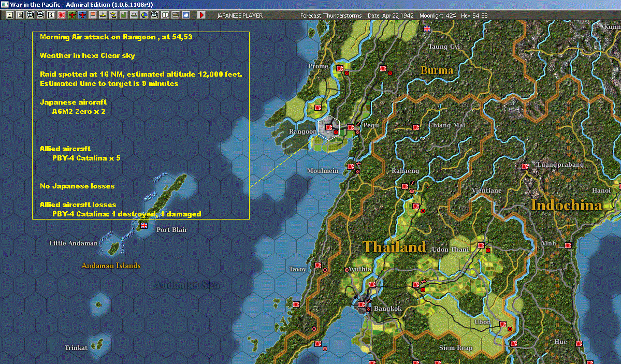Click 'PBY-4 Catalina: 1 destroyed' losses line

tap(127, 214)
